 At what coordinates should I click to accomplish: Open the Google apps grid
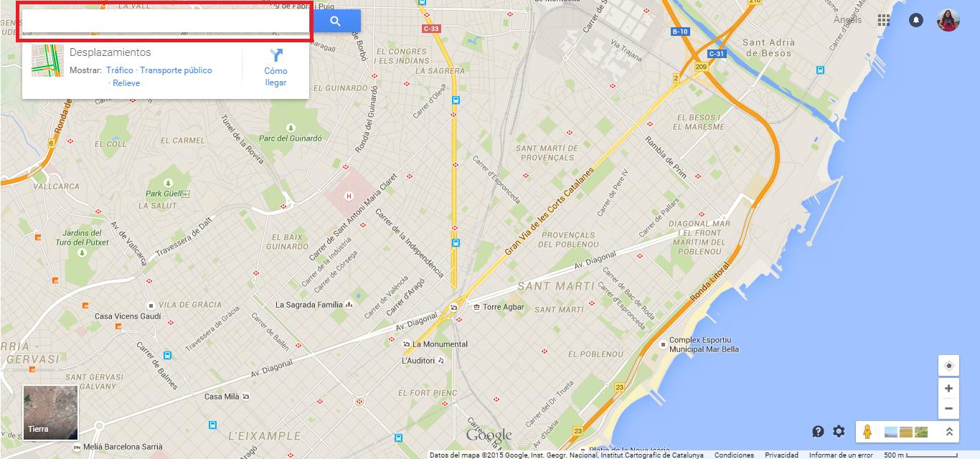coord(883,20)
